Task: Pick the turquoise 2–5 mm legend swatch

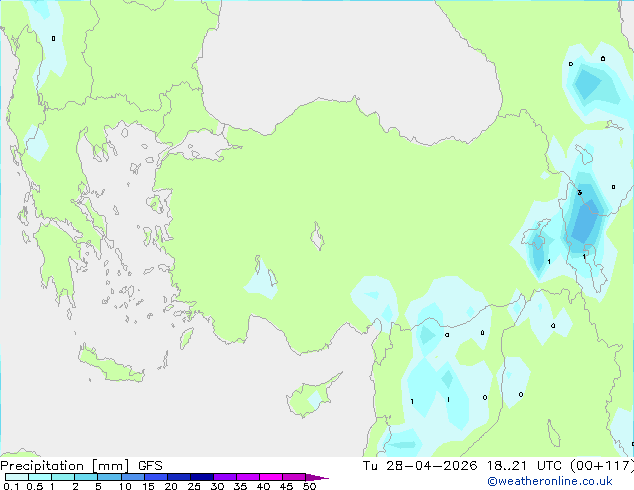Action: (x=86, y=477)
